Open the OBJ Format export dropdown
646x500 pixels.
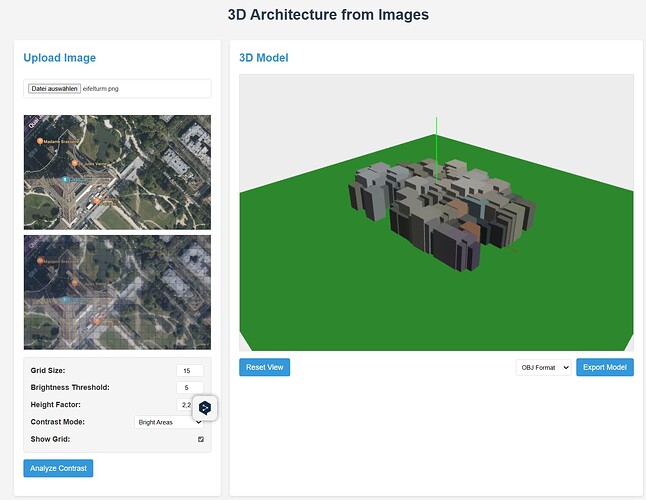(543, 367)
